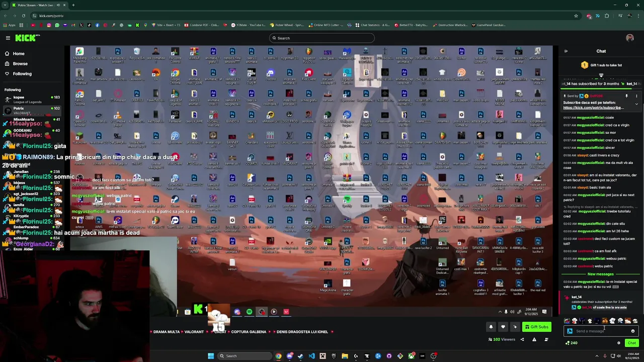
Task: Click Gift 1 sub to take 1st
Action: (601, 65)
